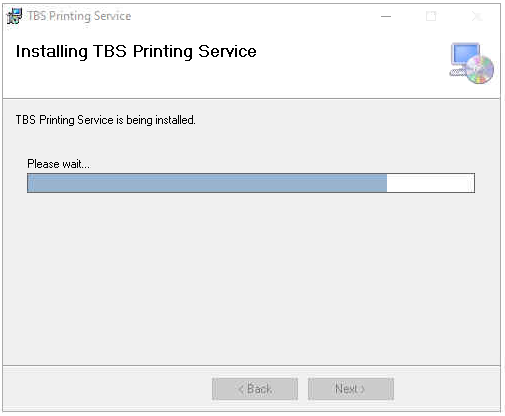The width and height of the screenshot is (505, 416).
Task: Click the "TBS Printing Service" window title text
Action: [79, 16]
